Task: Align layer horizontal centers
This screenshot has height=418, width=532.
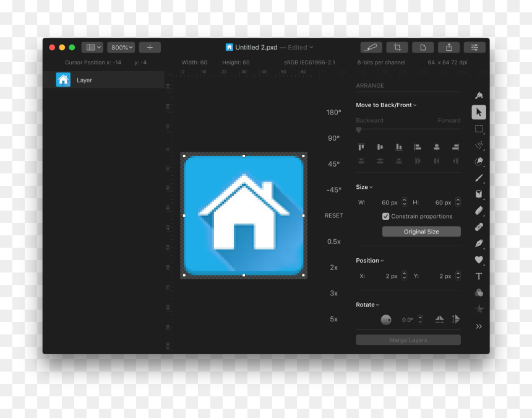Action: click(437, 147)
